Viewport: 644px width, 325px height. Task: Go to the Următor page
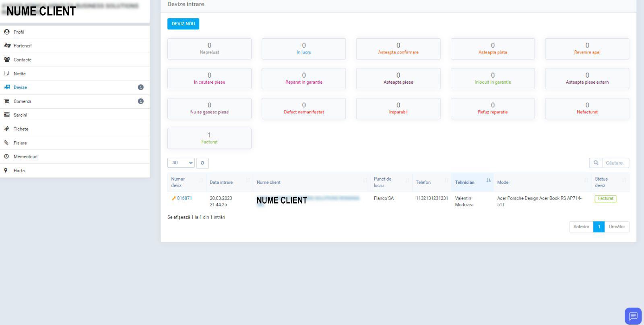(x=617, y=227)
